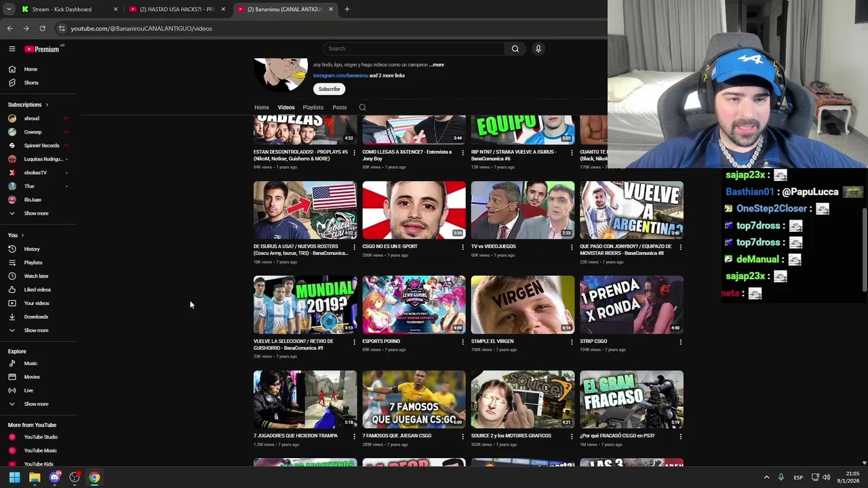Image resolution: width=868 pixels, height=488 pixels.
Task: Open the Subscriptions section chevron
Action: coord(47,105)
